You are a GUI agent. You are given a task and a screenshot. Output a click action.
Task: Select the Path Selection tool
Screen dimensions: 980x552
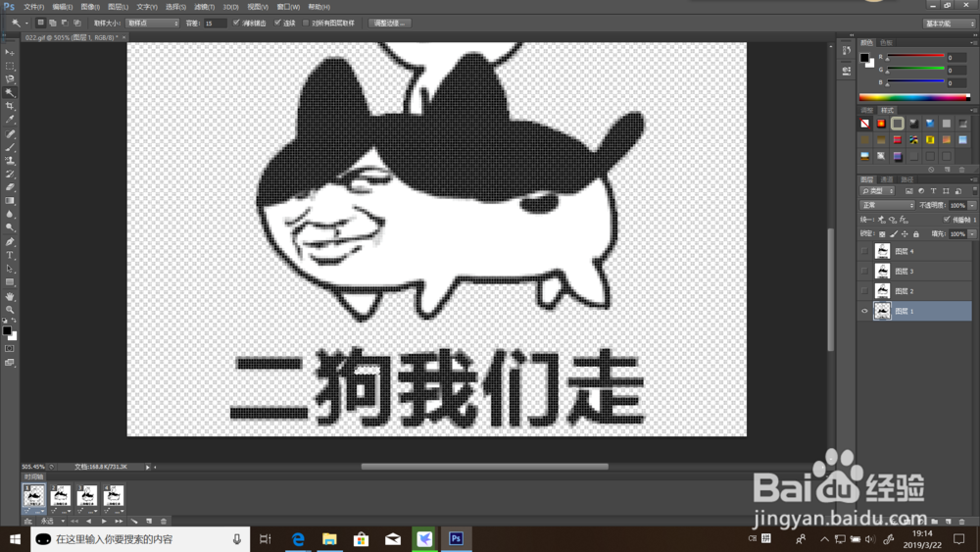pos(10,269)
